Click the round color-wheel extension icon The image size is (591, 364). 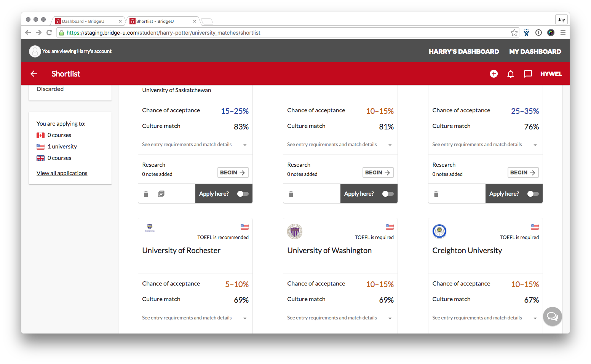click(x=551, y=33)
